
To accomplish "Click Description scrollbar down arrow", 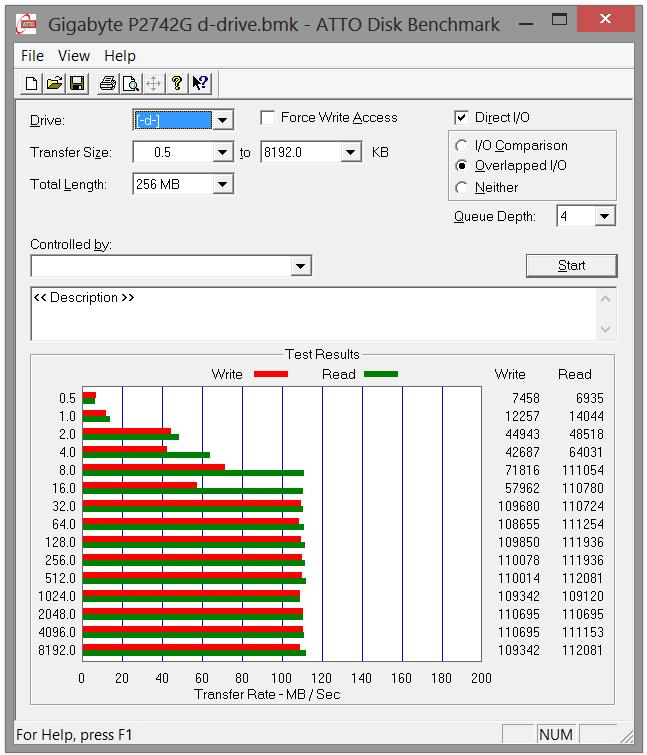I will (606, 329).
